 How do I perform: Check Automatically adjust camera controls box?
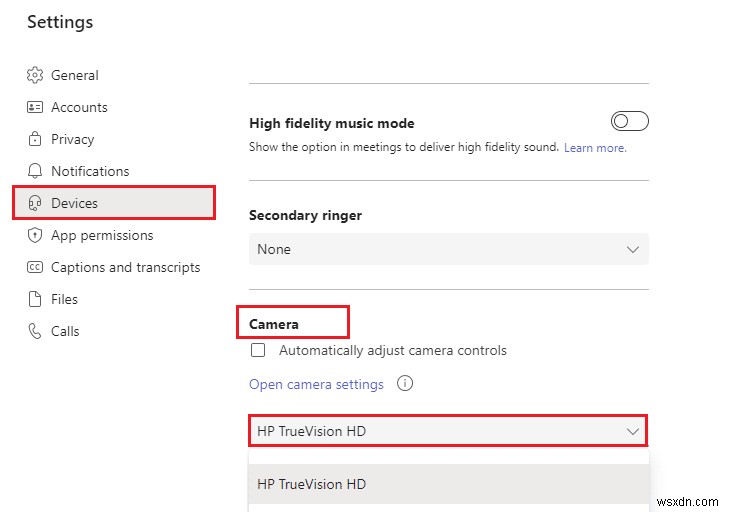(x=258, y=351)
